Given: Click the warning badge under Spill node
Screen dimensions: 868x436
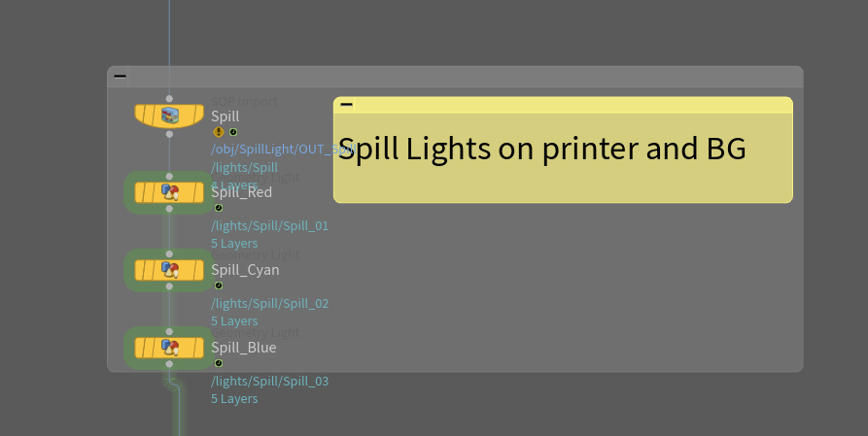Looking at the screenshot, I should click(x=219, y=132).
